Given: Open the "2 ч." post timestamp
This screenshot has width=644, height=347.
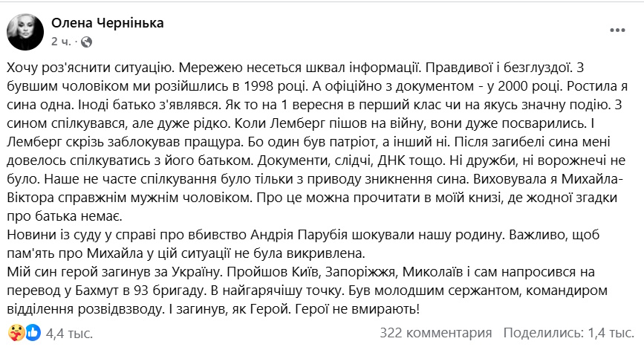Looking at the screenshot, I should click(61, 40).
